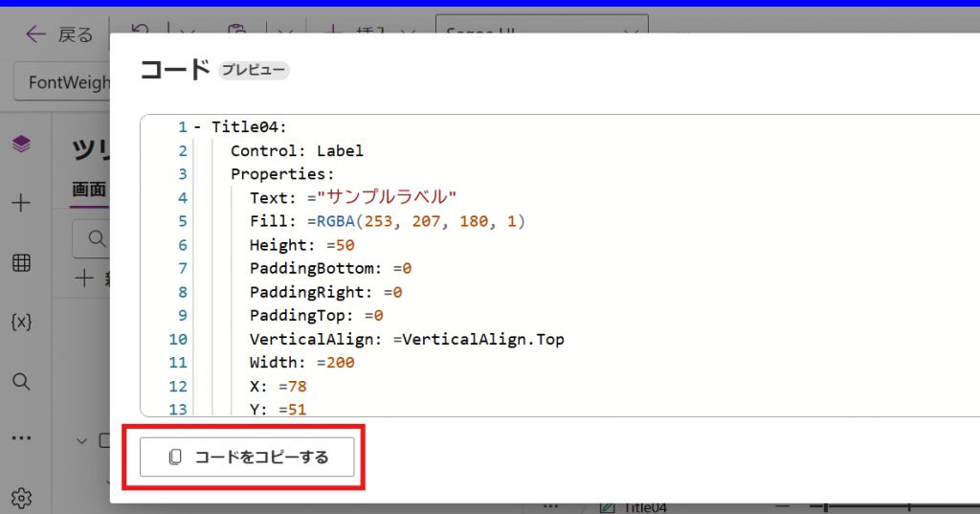Click the three-dots More icon in sidebar
The width and height of the screenshot is (980, 514).
tap(21, 438)
